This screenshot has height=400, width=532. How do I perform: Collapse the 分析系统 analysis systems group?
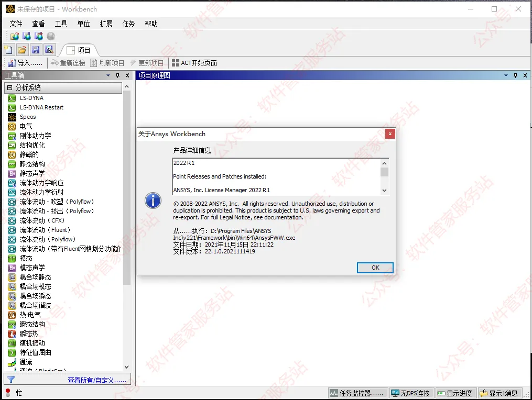pos(9,88)
